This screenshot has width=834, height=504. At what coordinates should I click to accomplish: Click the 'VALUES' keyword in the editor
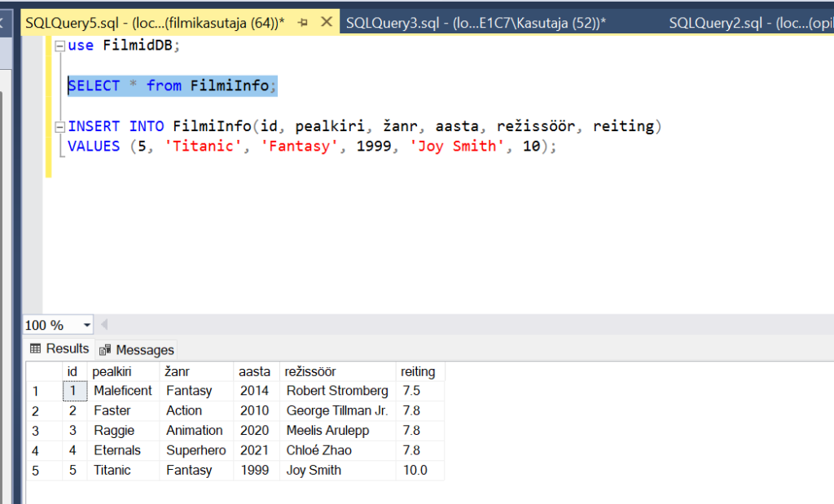coord(94,147)
